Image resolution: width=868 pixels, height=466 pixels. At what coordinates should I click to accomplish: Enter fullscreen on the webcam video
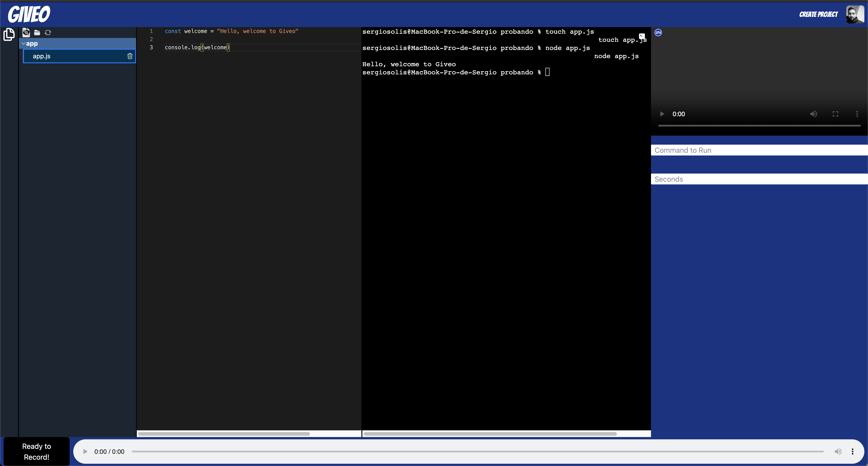835,114
